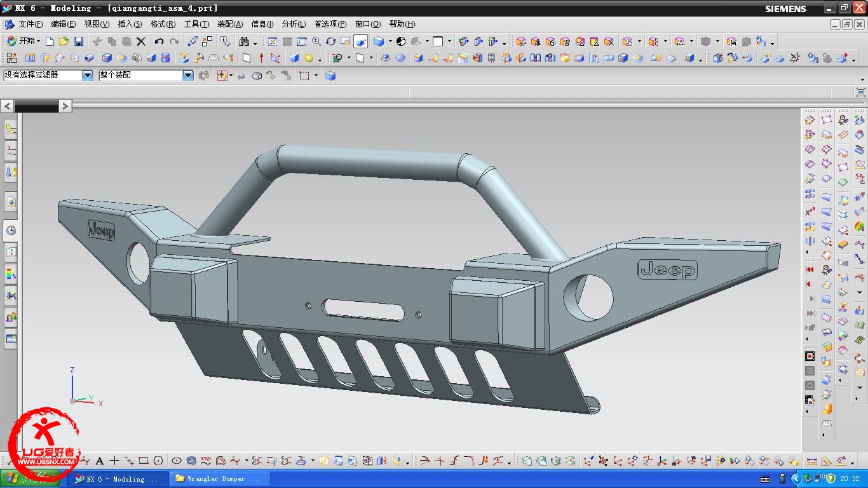Click the Jeep logo on right wing
Viewport: 868px width, 488px height.
667,269
